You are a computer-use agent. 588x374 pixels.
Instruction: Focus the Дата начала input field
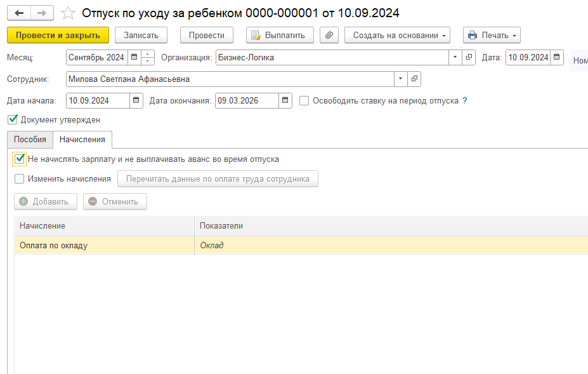coord(98,100)
